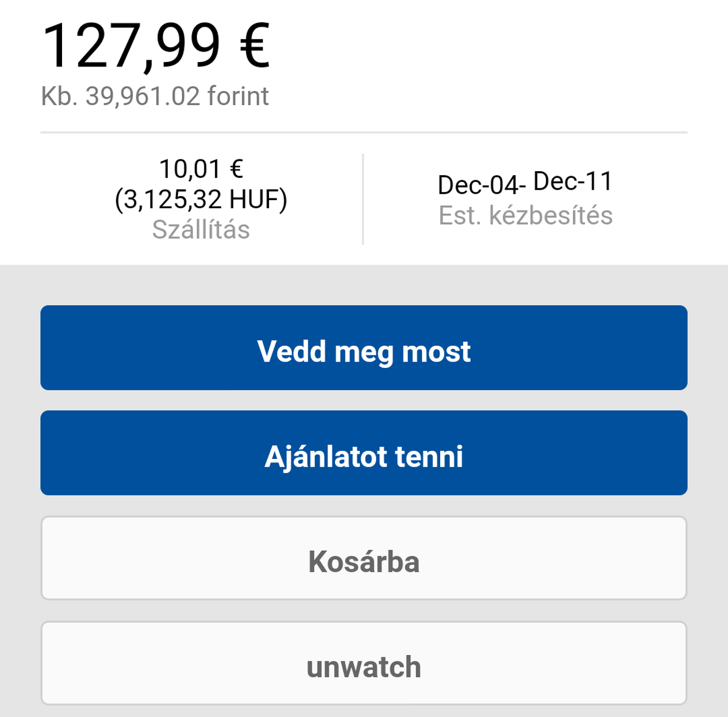
Task: Click the Dec-04 start delivery date
Action: click(478, 185)
